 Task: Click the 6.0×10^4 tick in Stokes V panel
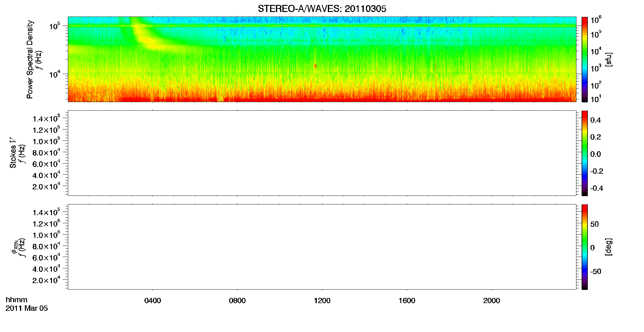click(x=46, y=164)
